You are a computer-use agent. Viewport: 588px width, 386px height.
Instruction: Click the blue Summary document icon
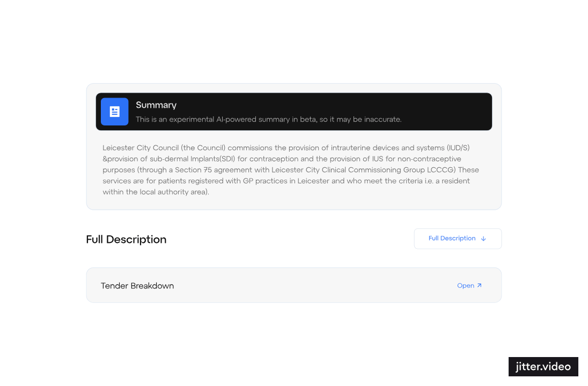114,112
